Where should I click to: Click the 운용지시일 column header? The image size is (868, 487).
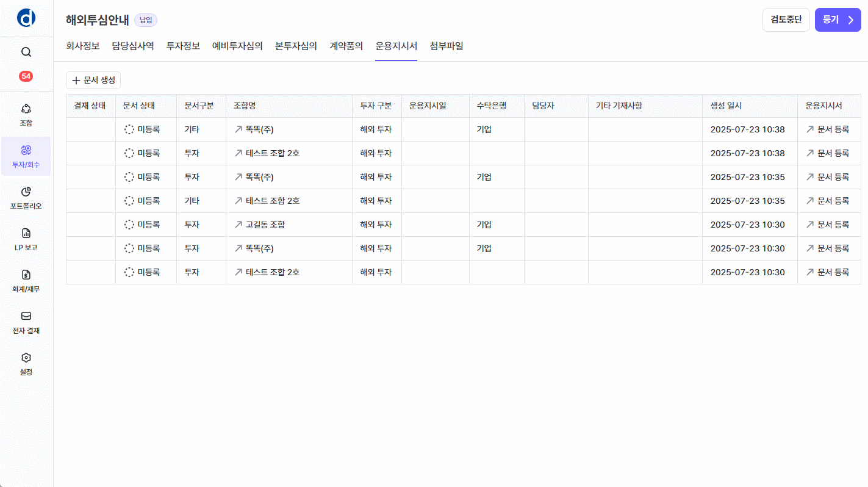(436, 106)
